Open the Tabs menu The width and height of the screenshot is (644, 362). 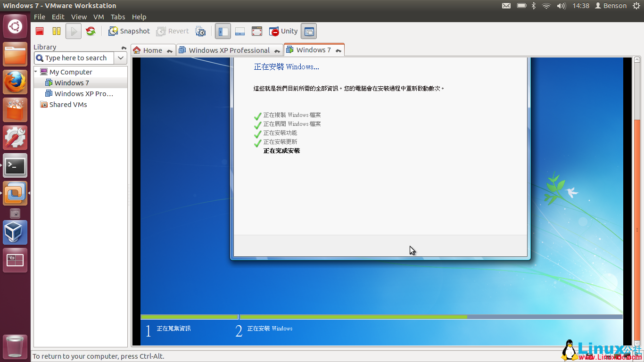coord(118,16)
